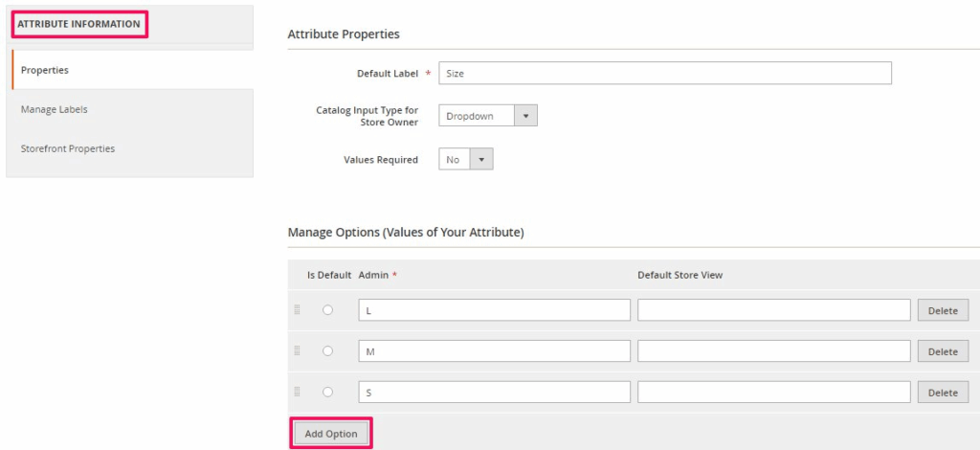
Task: Click Default Store View field for M row
Action: [x=773, y=351]
